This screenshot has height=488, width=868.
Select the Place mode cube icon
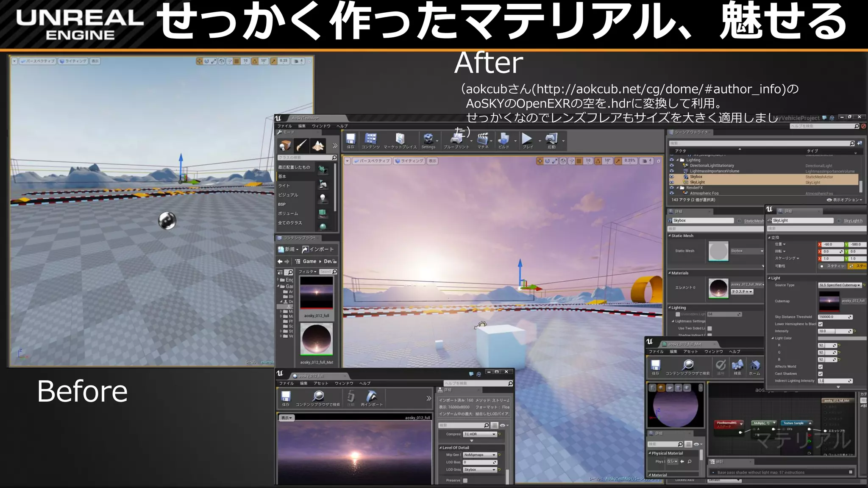285,146
